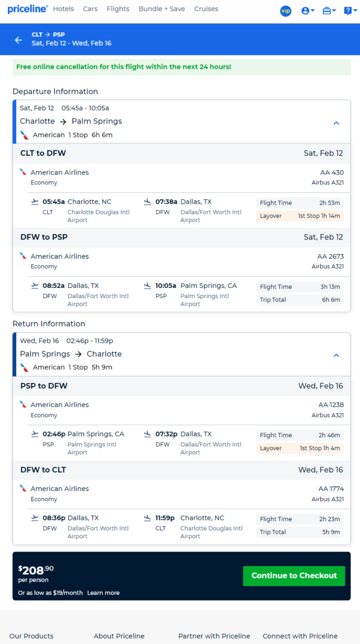Click the Priceline logo

27,9
